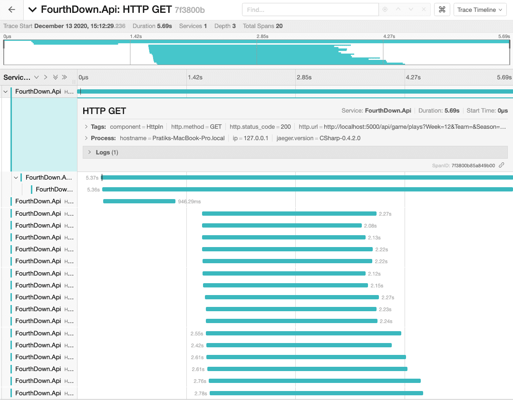The width and height of the screenshot is (513, 420).
Task: Click the 5.37s child span bar
Action: click(307, 178)
